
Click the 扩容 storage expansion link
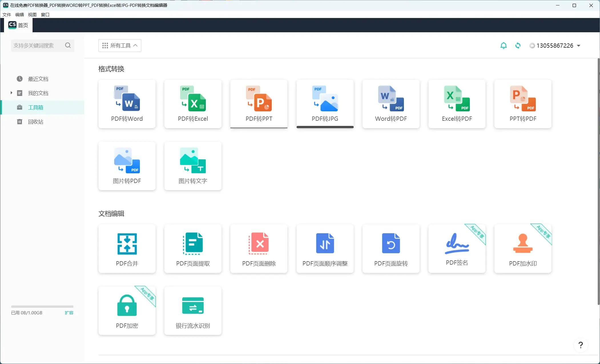[69, 313]
